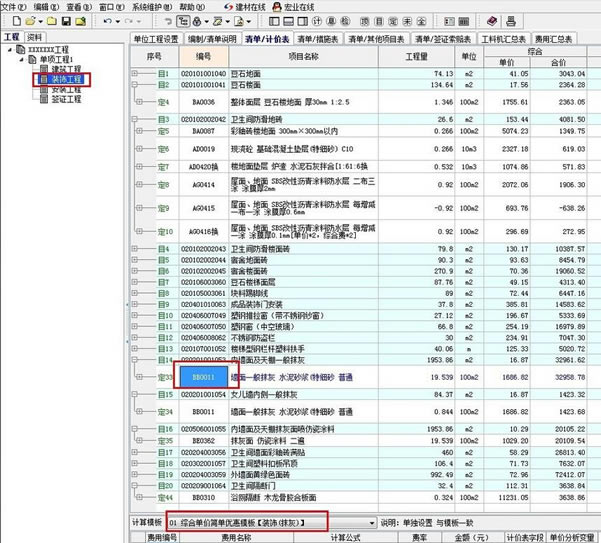601x543 pixels.
Task: Expand row 目4 卫生间防滑楼面砖
Action: (x=135, y=249)
